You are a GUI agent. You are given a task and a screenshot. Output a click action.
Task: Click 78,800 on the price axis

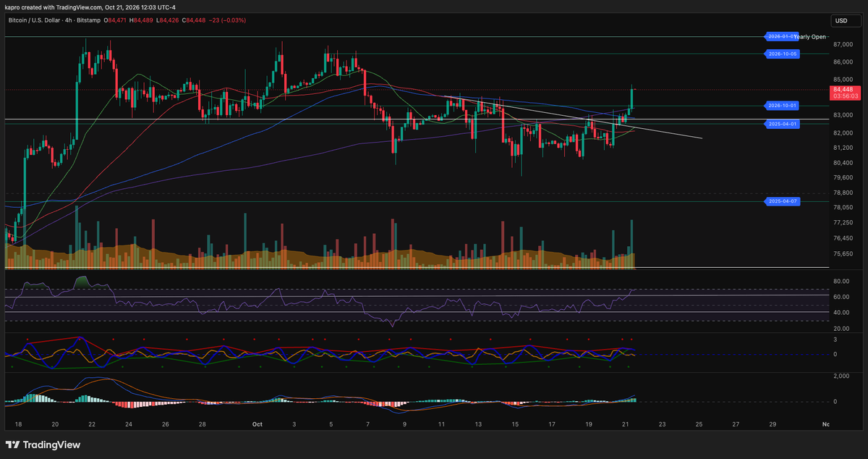pyautogui.click(x=843, y=193)
